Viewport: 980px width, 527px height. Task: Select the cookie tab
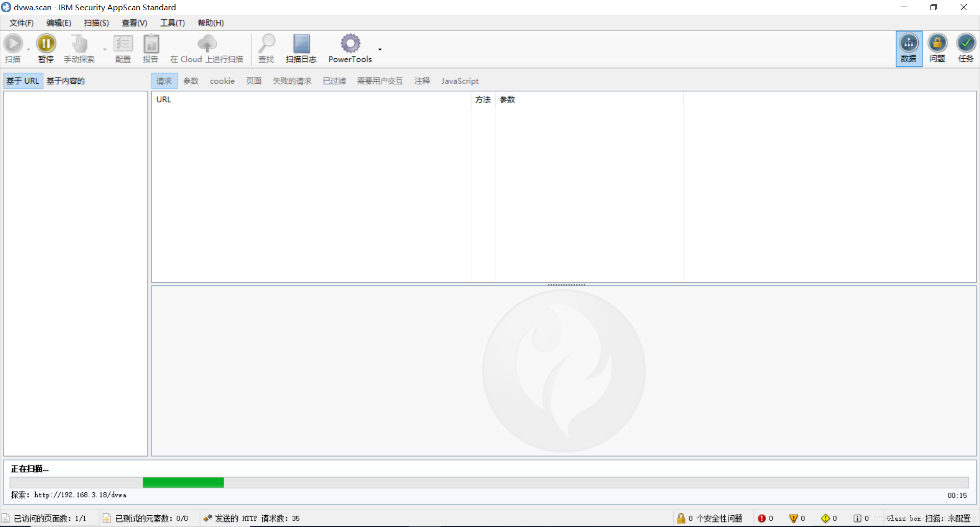[222, 81]
